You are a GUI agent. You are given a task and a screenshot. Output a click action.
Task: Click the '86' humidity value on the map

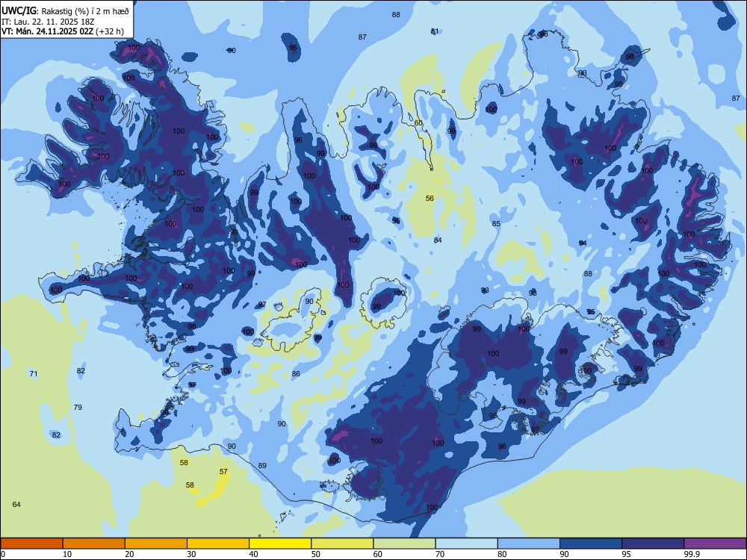point(296,374)
